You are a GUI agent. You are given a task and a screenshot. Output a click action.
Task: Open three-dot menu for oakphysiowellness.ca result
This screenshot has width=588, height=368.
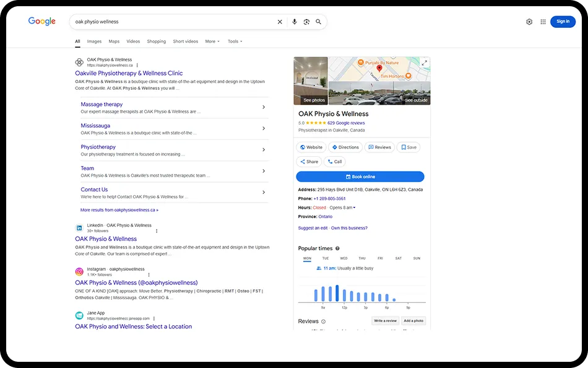(x=137, y=65)
